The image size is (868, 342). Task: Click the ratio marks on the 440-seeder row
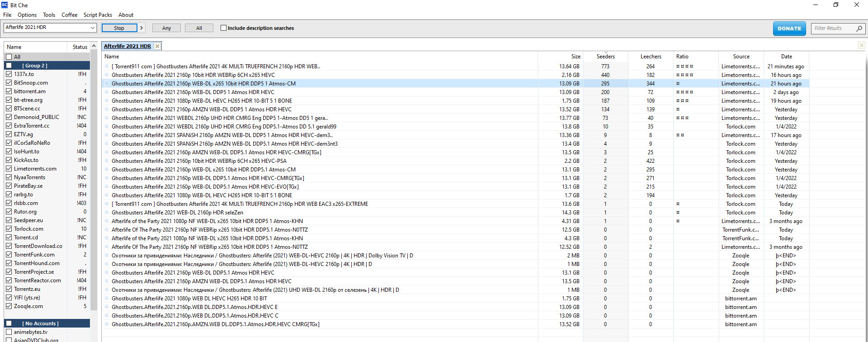[x=684, y=75]
